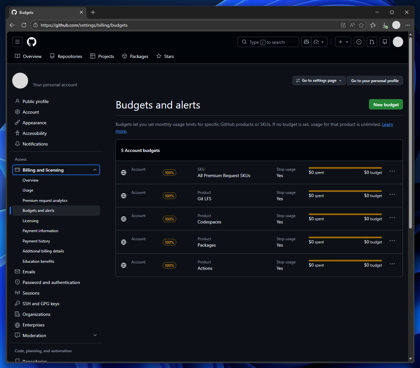Click the GitHub Octocat logo
Viewport: 420px width, 368px height.
pyautogui.click(x=32, y=42)
